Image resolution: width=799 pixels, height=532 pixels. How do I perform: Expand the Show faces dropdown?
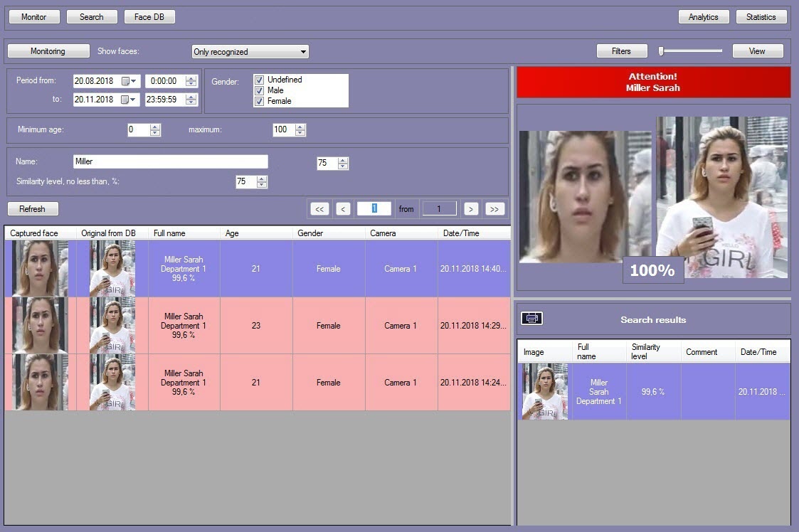coord(303,52)
